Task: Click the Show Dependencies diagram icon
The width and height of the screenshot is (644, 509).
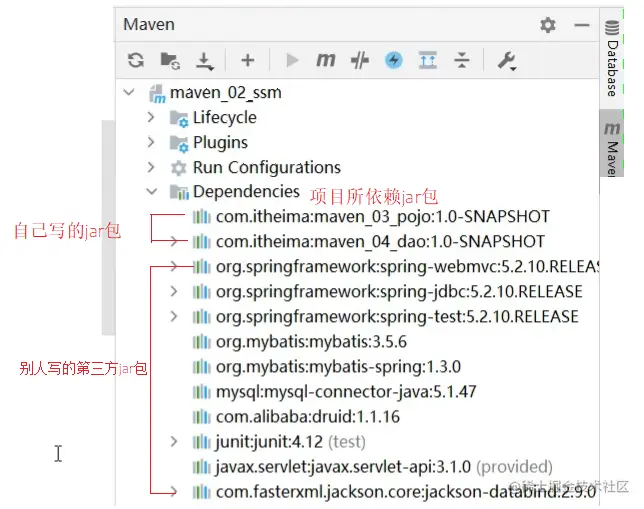Action: (x=428, y=60)
